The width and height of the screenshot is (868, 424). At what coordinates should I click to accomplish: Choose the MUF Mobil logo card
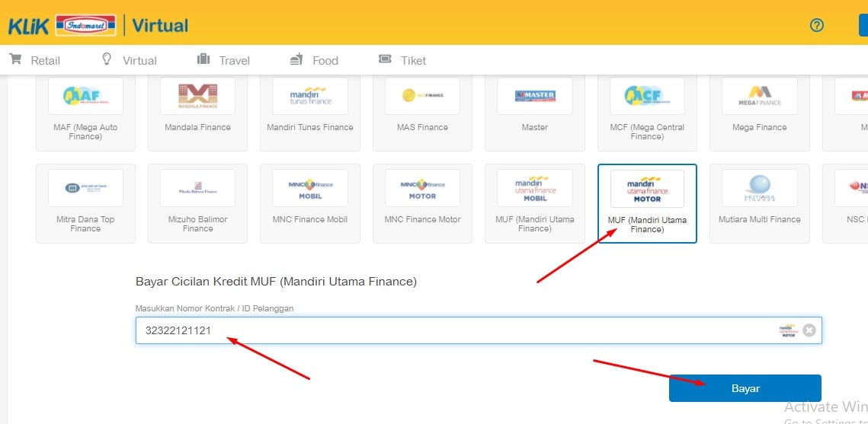tap(535, 188)
